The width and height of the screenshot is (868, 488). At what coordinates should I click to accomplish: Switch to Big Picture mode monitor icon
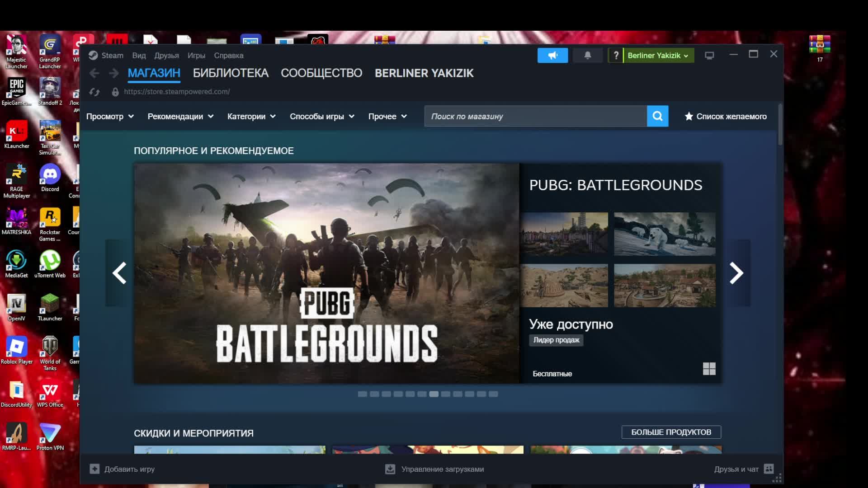click(x=709, y=55)
